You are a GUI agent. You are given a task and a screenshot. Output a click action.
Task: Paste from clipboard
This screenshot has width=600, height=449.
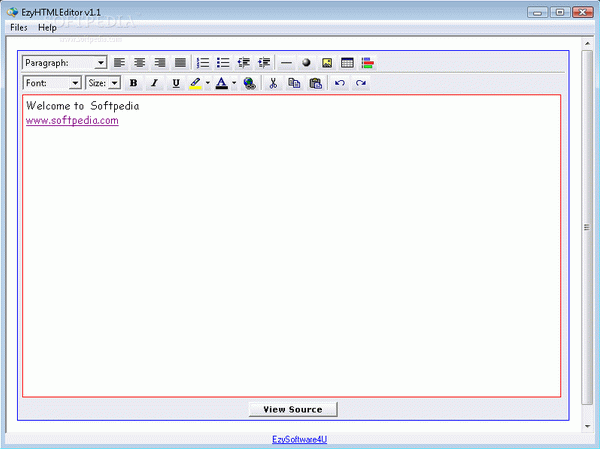tap(316, 83)
